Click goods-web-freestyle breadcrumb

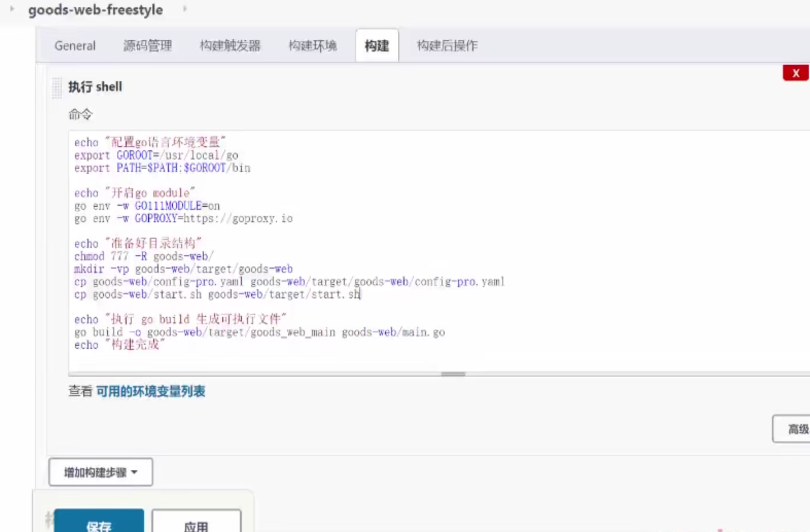(x=96, y=10)
